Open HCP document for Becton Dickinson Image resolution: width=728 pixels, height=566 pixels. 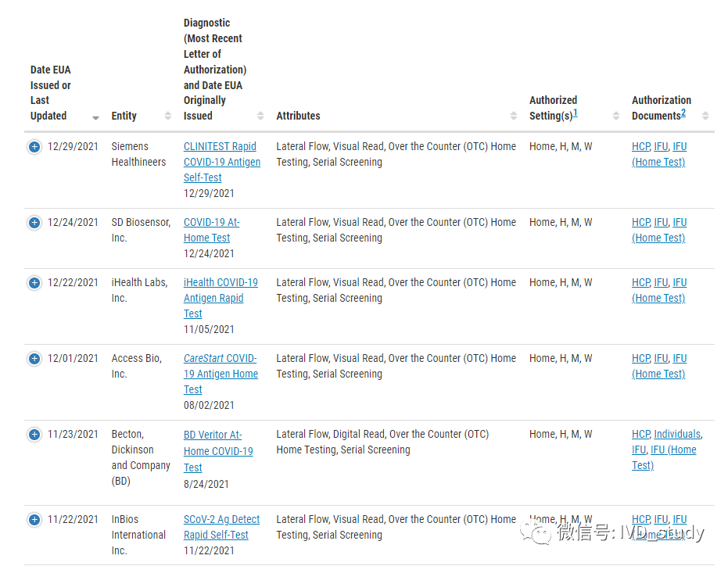point(640,434)
